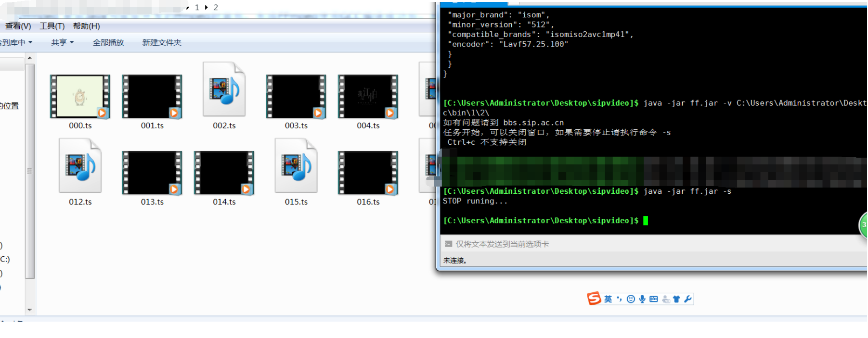Click the 014.ts file name label
This screenshot has height=338, width=868.
[224, 202]
